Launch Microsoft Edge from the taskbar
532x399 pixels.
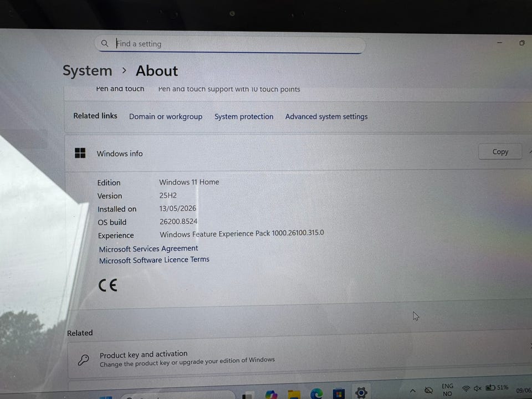[316, 393]
